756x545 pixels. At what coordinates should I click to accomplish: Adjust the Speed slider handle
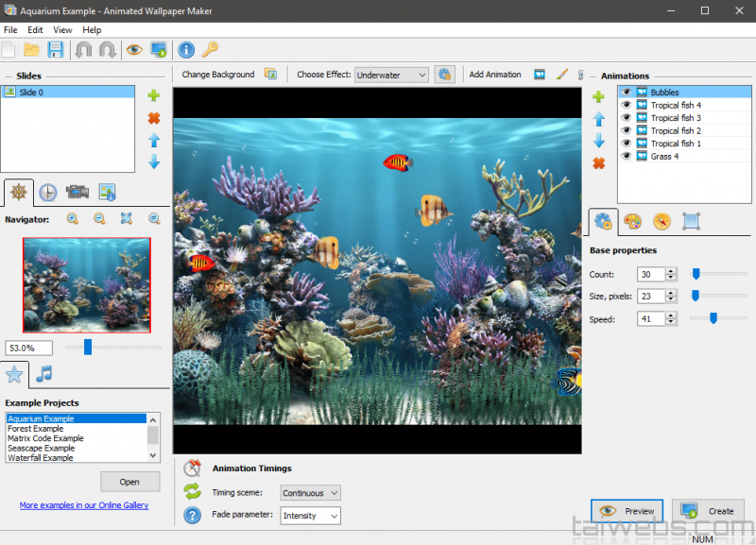pos(713,319)
